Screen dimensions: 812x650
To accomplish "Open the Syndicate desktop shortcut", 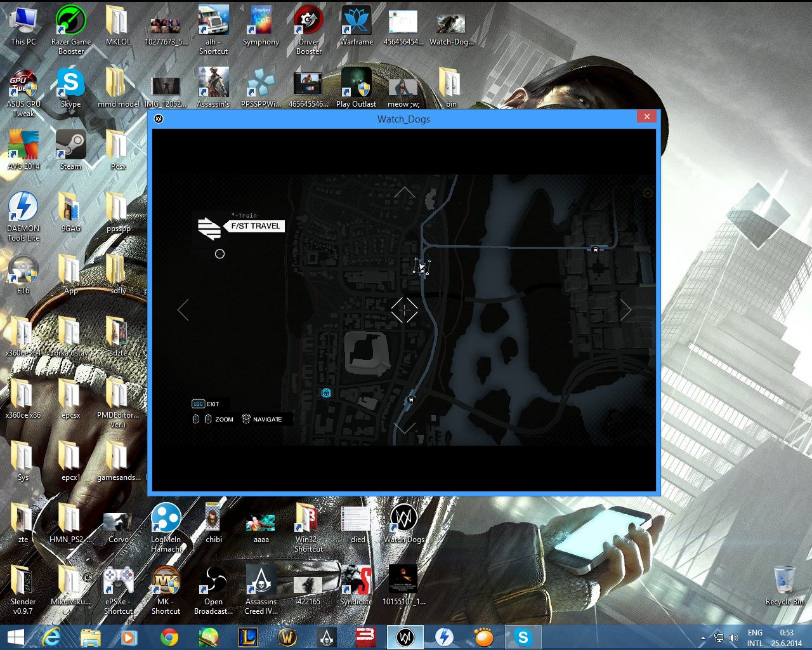I will click(357, 585).
